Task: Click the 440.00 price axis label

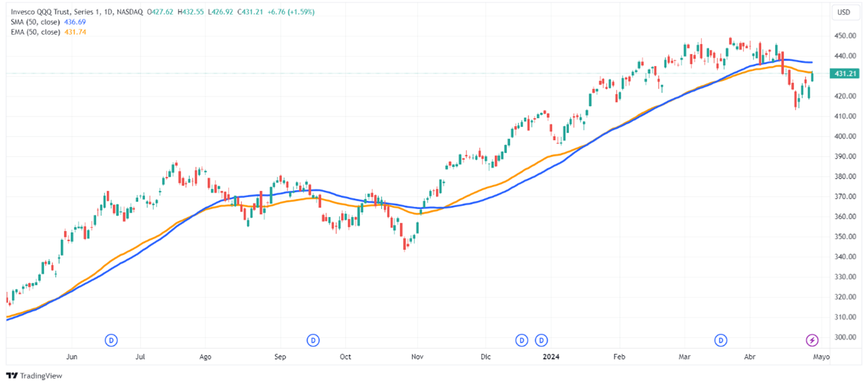Action: (x=845, y=56)
